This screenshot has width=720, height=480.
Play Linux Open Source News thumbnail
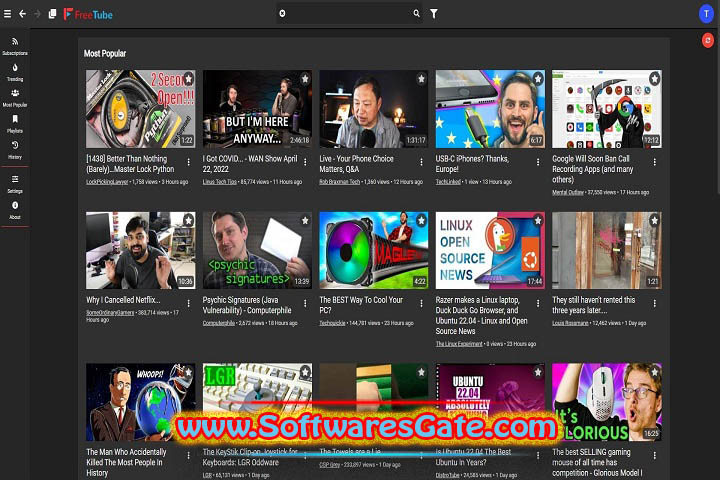click(490, 250)
